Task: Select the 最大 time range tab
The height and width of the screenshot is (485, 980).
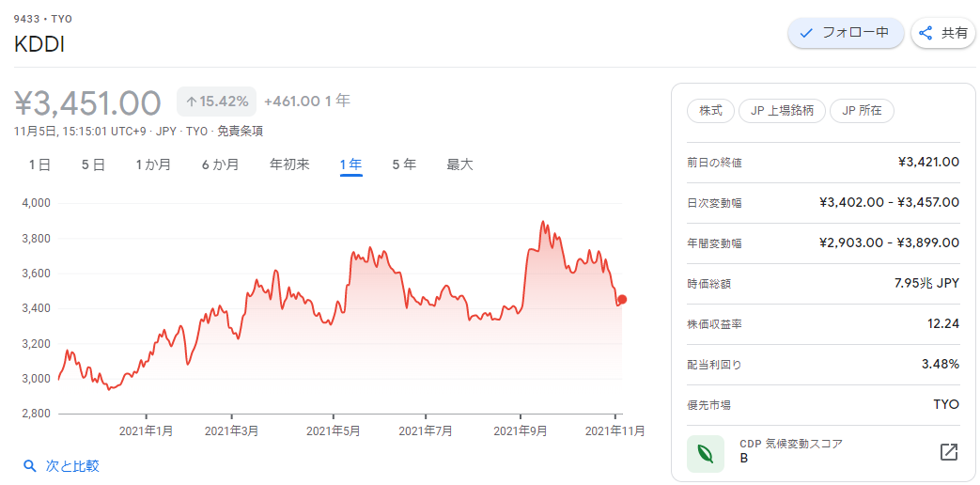Action: (460, 165)
